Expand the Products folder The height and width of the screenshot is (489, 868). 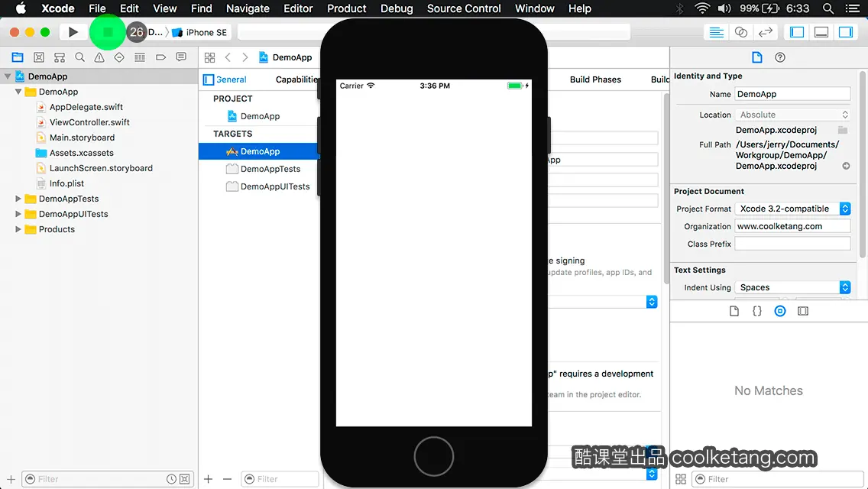(x=18, y=228)
